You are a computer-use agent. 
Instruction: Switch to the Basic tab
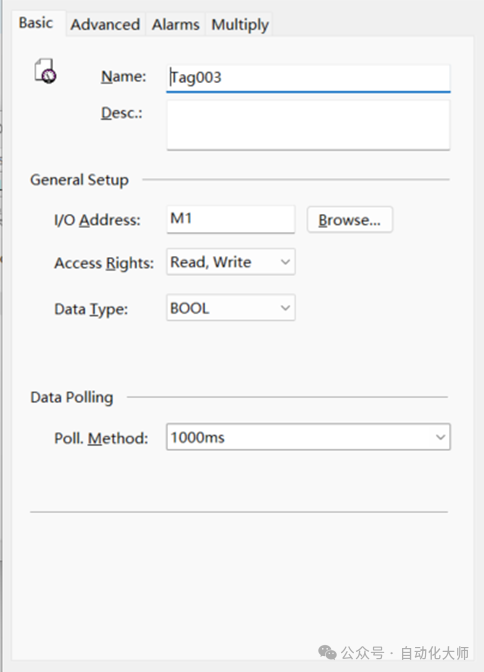coord(36,23)
